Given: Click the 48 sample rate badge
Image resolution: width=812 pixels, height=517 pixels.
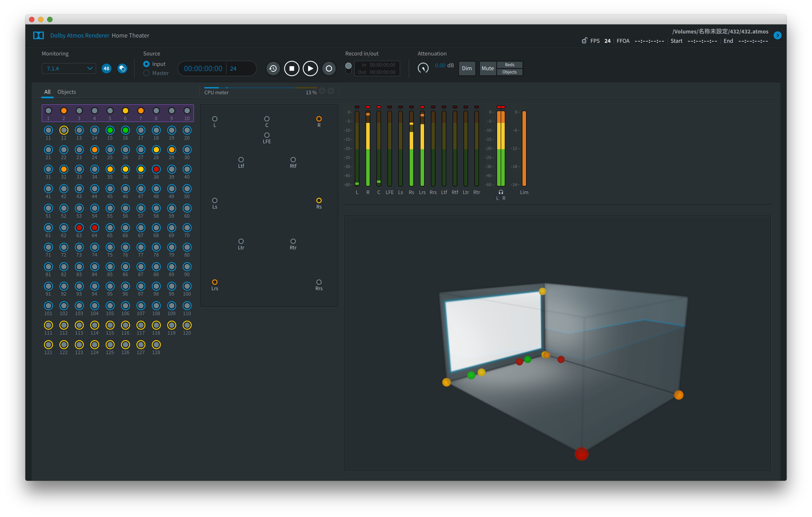Looking at the screenshot, I should [x=106, y=68].
